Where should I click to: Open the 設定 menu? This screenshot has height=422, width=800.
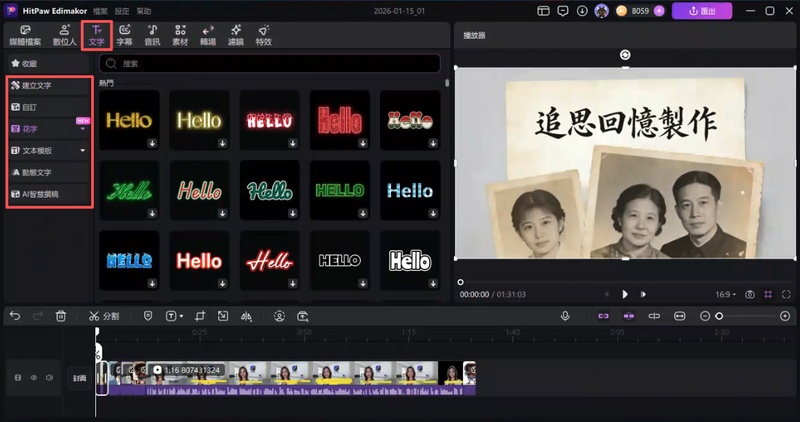tap(122, 11)
